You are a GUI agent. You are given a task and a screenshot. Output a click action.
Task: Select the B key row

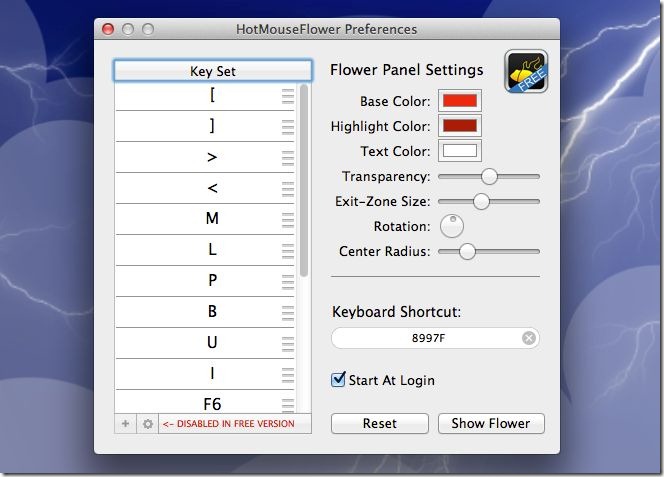tap(205, 312)
